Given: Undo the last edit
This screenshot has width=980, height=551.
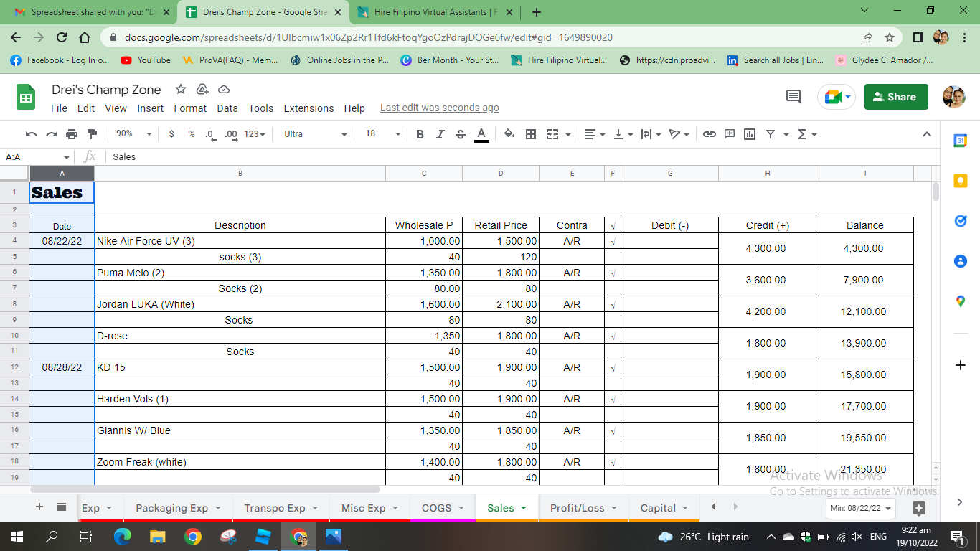Looking at the screenshot, I should pos(31,134).
